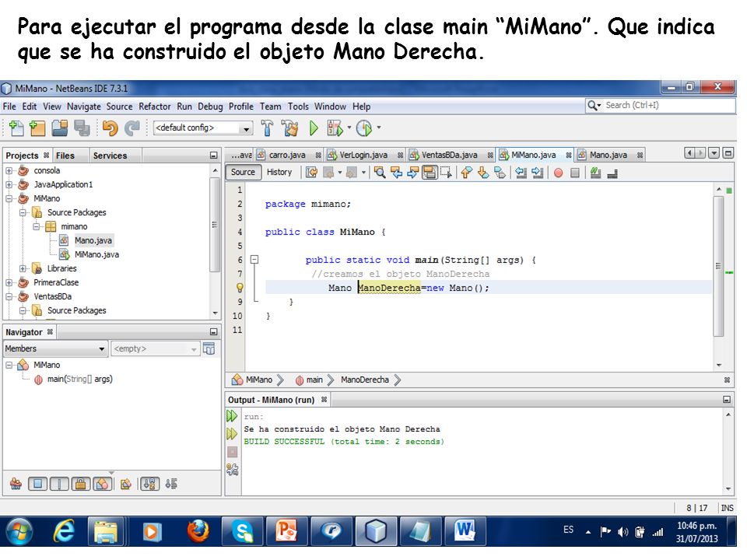Select Mano.java in Projects tree

click(x=93, y=240)
